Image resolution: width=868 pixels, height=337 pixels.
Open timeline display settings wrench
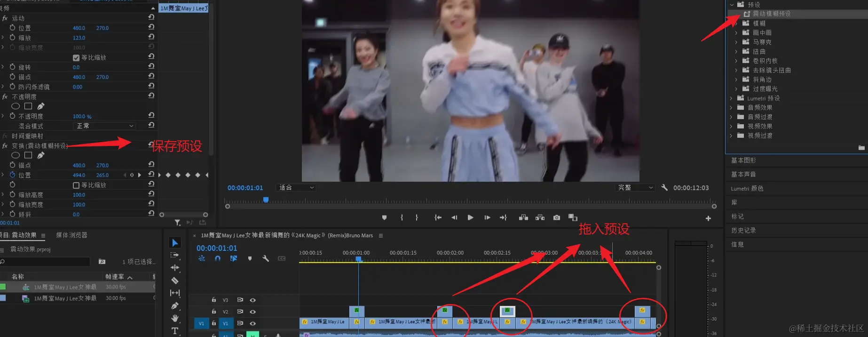click(x=266, y=258)
